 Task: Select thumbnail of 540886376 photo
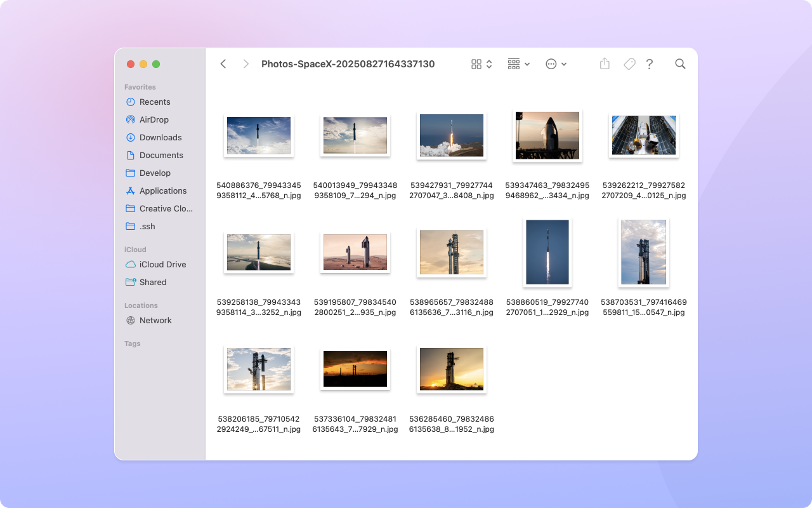pos(259,135)
